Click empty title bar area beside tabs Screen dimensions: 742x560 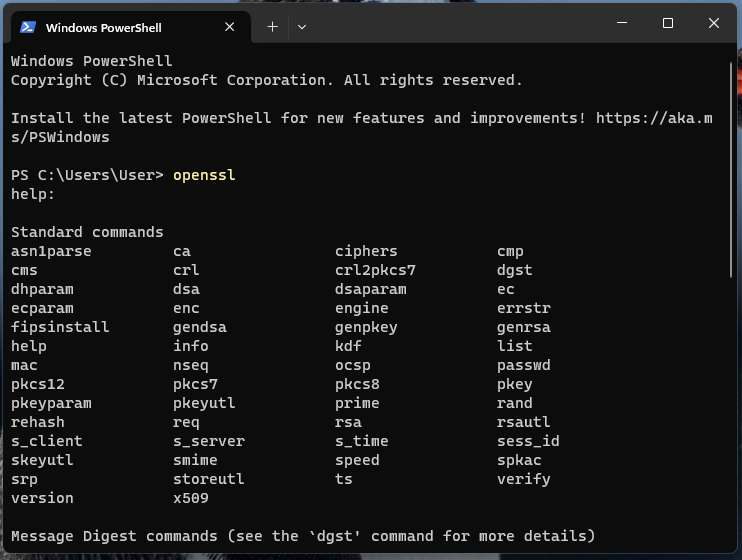coord(450,24)
